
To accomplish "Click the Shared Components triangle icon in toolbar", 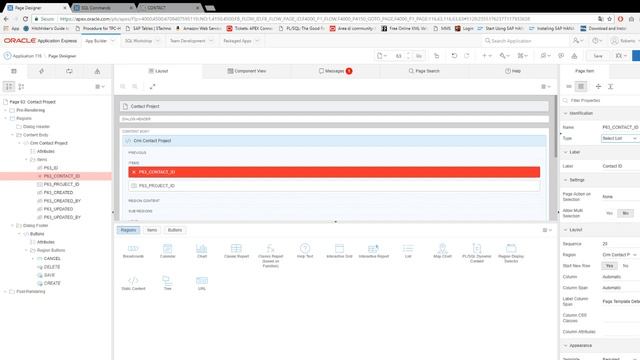I will click(x=574, y=56).
